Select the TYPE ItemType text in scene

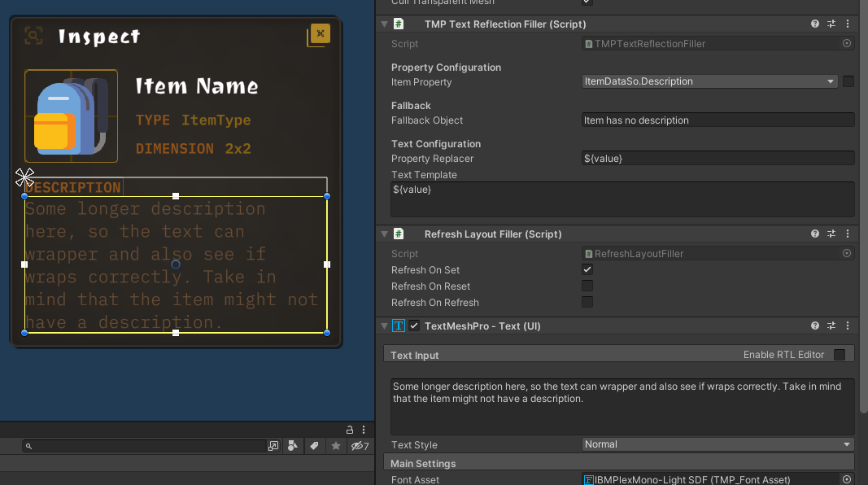coord(193,120)
